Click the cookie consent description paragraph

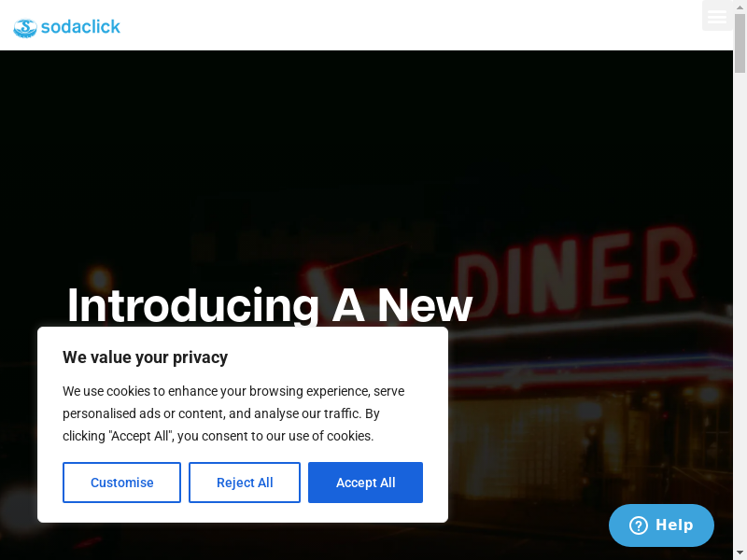233,413
